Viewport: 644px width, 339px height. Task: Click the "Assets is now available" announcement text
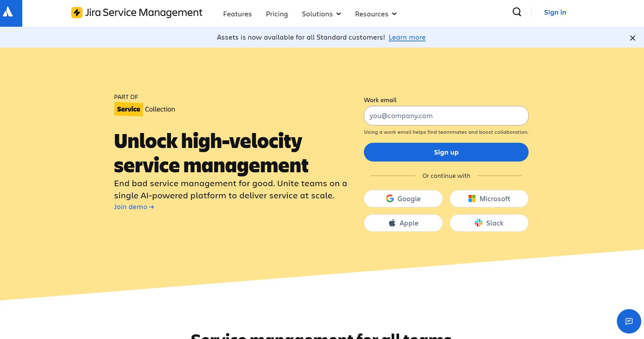[x=301, y=37]
